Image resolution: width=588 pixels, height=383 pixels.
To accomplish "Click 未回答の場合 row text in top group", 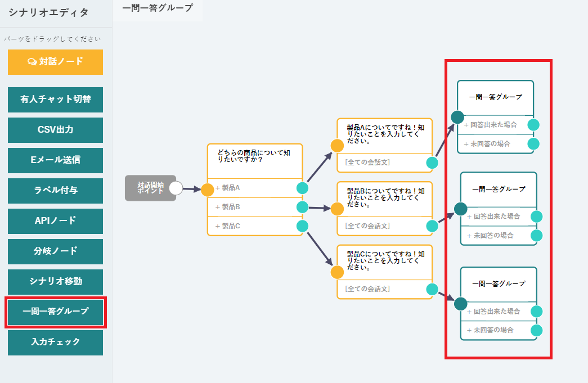I will pyautogui.click(x=490, y=144).
